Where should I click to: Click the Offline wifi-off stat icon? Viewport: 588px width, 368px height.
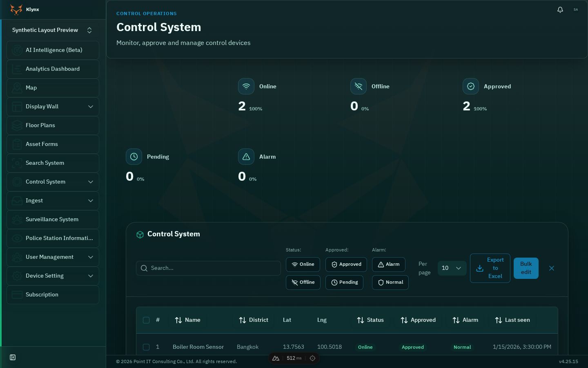click(x=359, y=86)
